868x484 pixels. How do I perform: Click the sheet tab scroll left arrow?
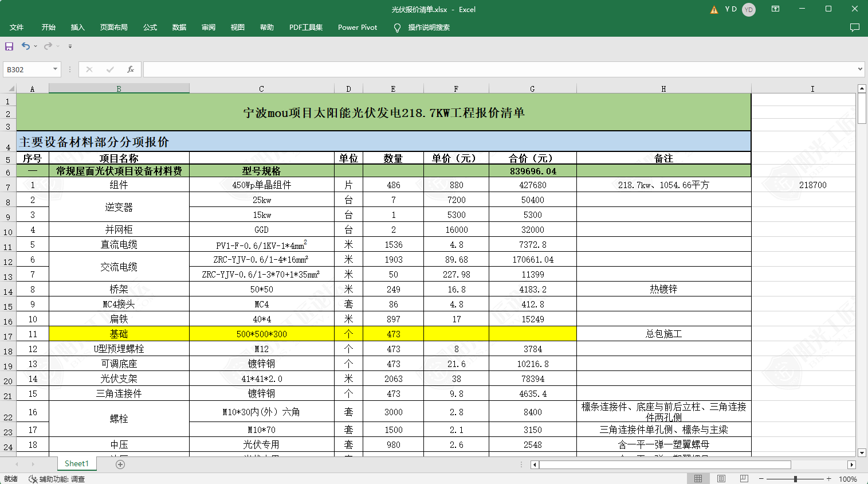17,465
